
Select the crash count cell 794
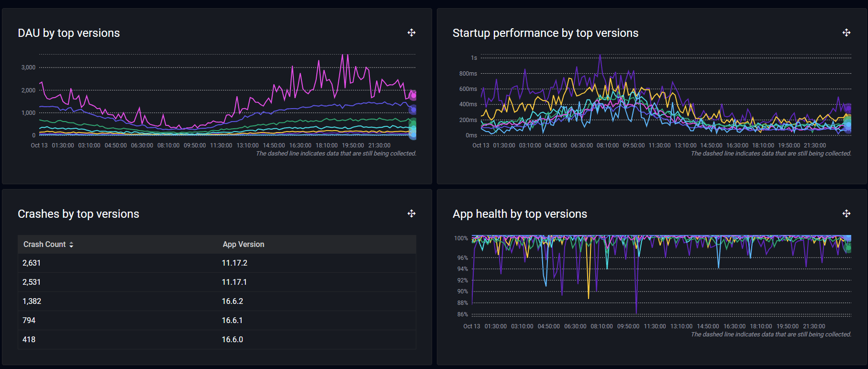29,320
